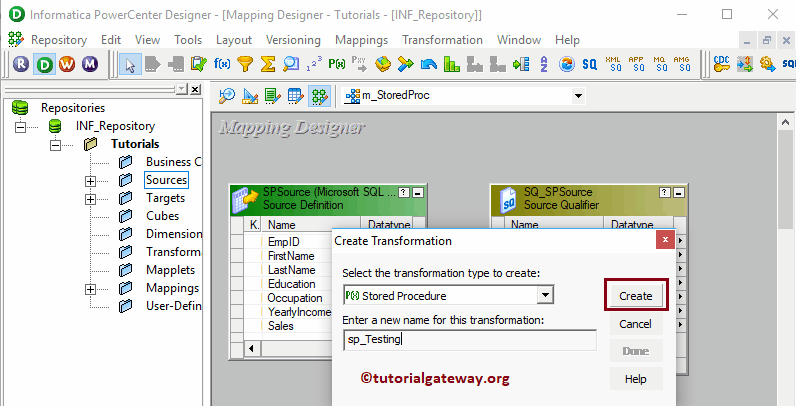Collapse the INF_Repository tree node
The image size is (796, 406).
pos(20,126)
